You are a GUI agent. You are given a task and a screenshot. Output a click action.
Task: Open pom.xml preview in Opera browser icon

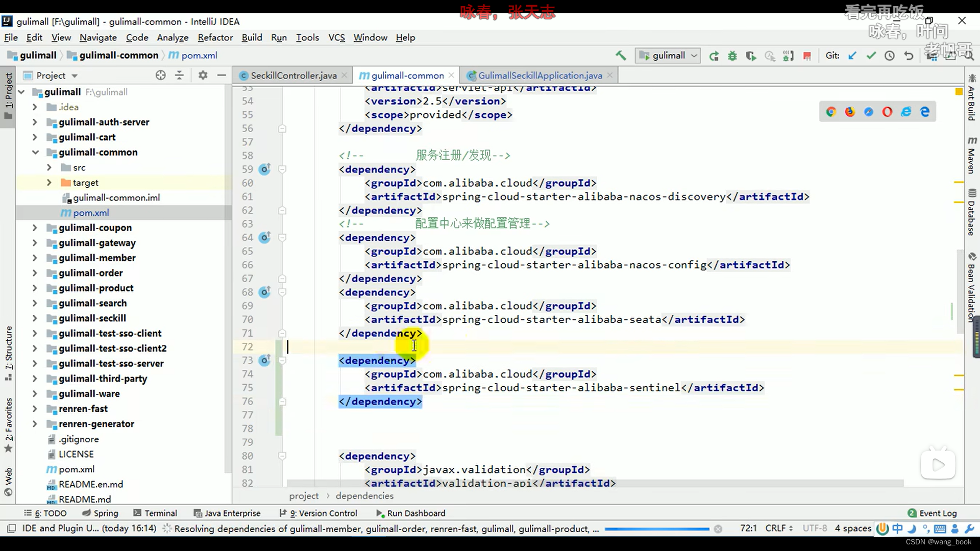pyautogui.click(x=887, y=112)
